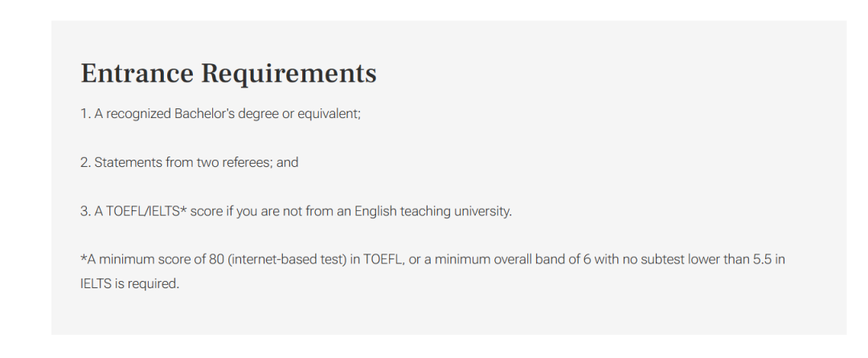Click the word "Requirements" in the heading
This screenshot has height=358, width=868.
289,74
